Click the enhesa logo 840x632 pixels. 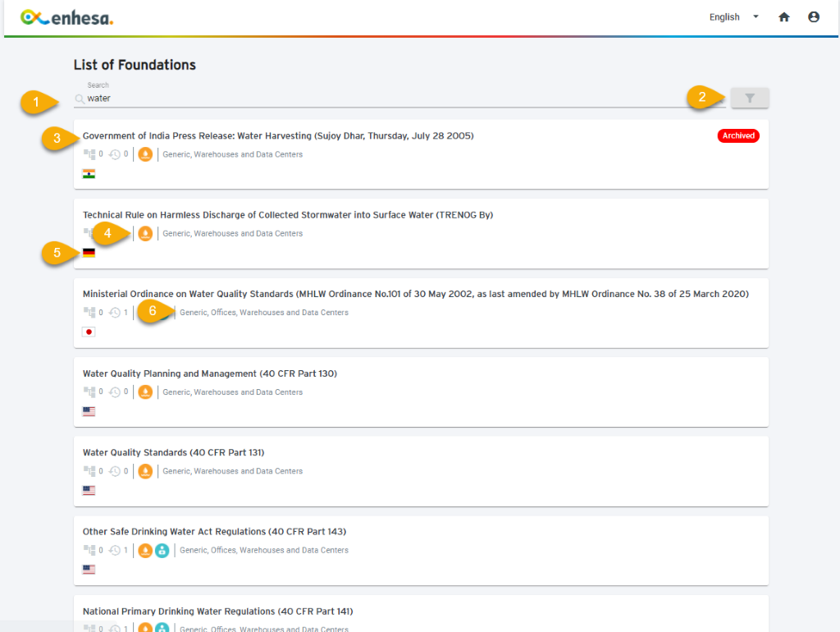click(x=67, y=18)
